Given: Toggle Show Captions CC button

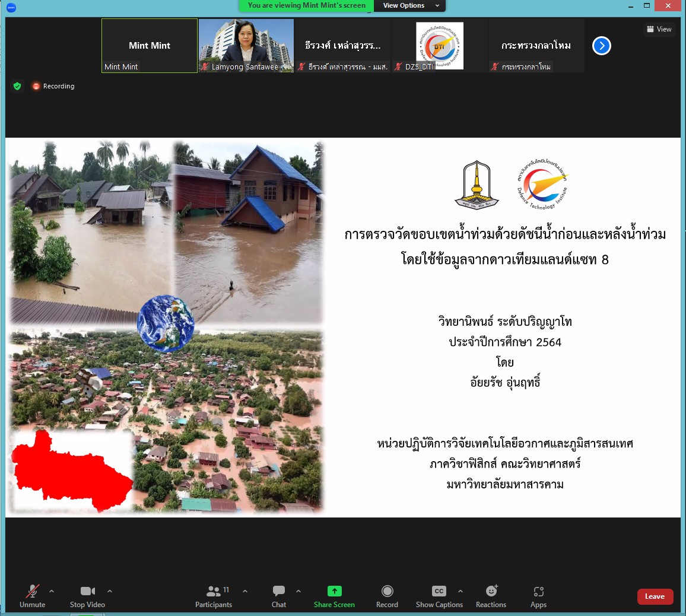Looking at the screenshot, I should pyautogui.click(x=439, y=597).
